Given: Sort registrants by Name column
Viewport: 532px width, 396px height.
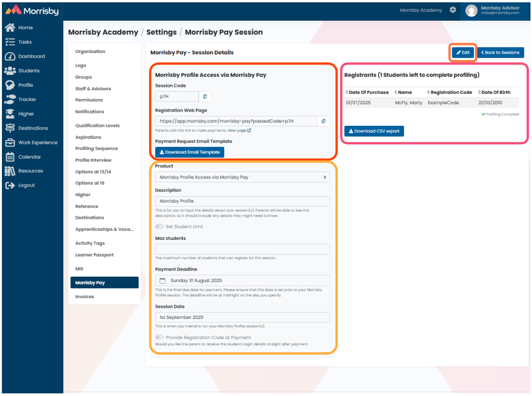Looking at the screenshot, I should click(x=403, y=92).
